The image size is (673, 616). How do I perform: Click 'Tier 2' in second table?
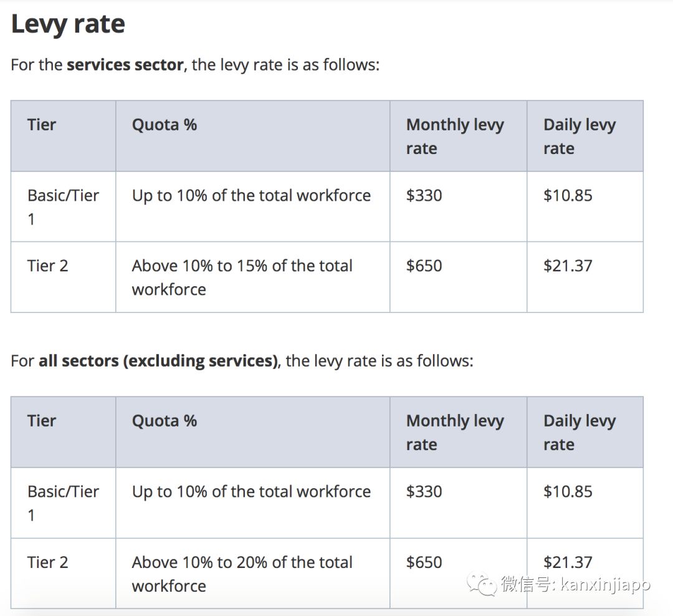[x=48, y=562]
